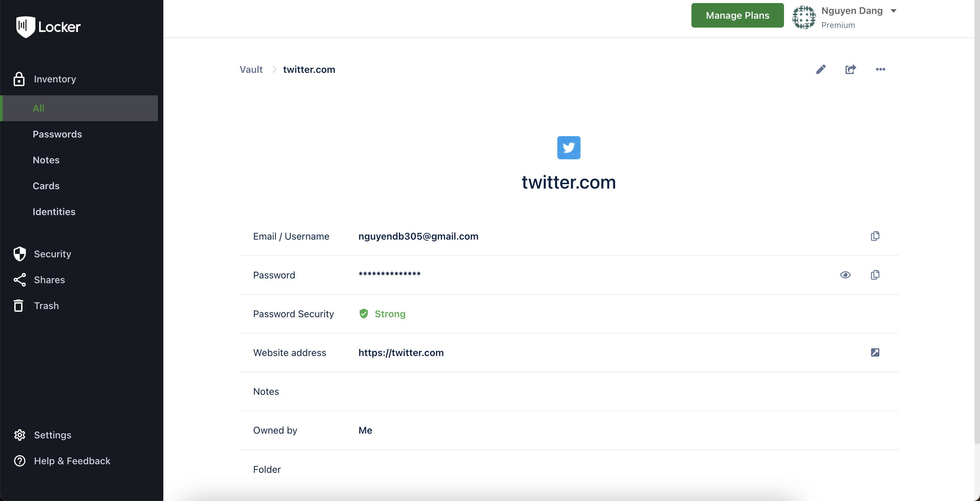Expand the Nguyen Dang account dropdown
Screen dimensions: 980x501
893,11
